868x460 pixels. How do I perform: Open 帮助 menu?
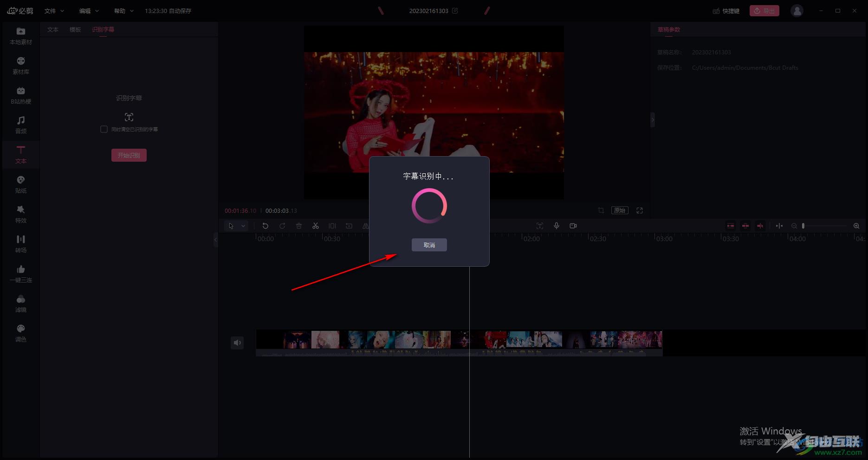[x=123, y=11]
